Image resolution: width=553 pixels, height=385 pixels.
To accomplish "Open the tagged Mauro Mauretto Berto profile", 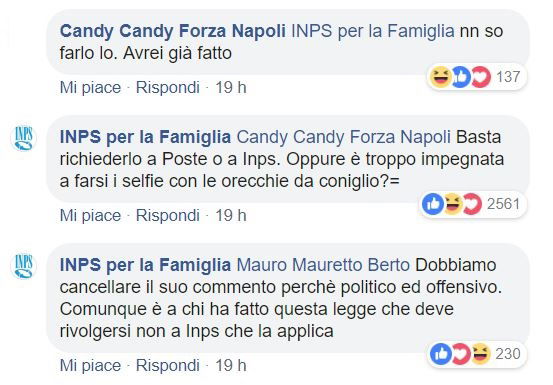I will click(323, 265).
